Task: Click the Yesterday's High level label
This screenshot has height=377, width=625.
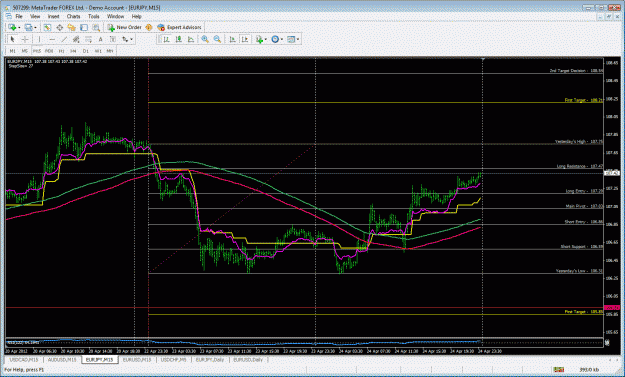Action: coord(579,141)
